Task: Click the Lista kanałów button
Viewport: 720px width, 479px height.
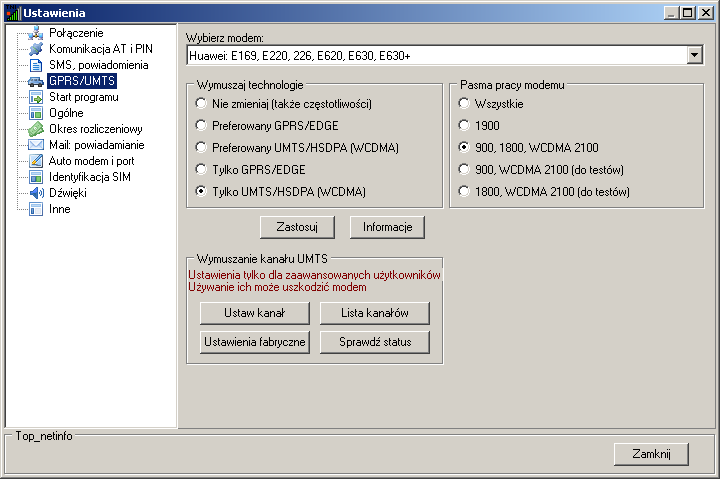Action: 374,313
